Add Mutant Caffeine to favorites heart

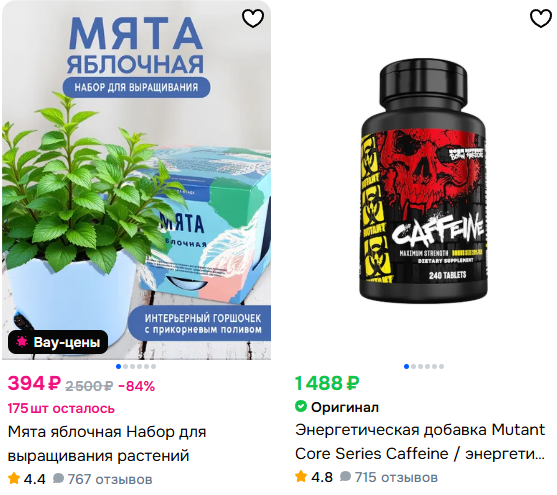point(541,18)
